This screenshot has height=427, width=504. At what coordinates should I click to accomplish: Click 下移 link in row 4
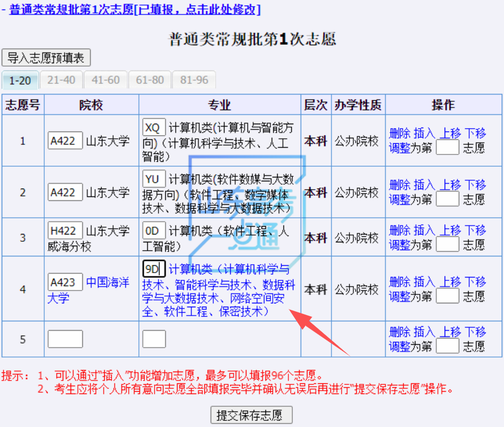point(475,281)
